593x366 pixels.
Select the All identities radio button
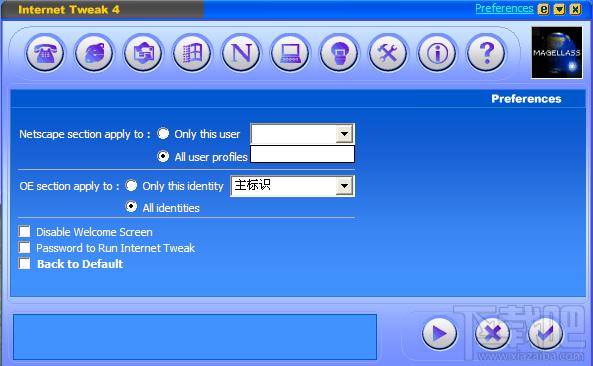click(x=131, y=206)
